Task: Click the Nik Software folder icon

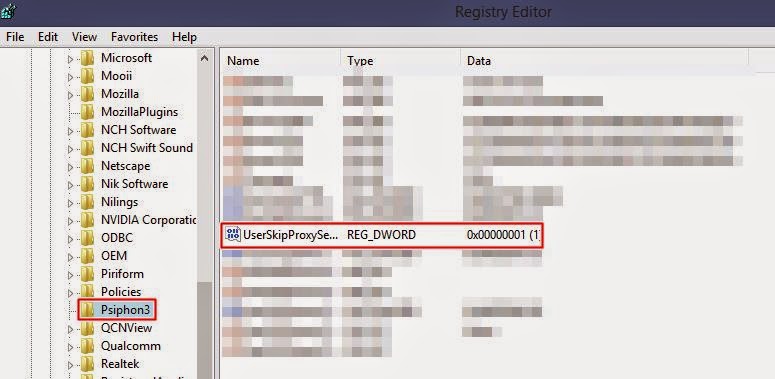Action: [x=87, y=184]
